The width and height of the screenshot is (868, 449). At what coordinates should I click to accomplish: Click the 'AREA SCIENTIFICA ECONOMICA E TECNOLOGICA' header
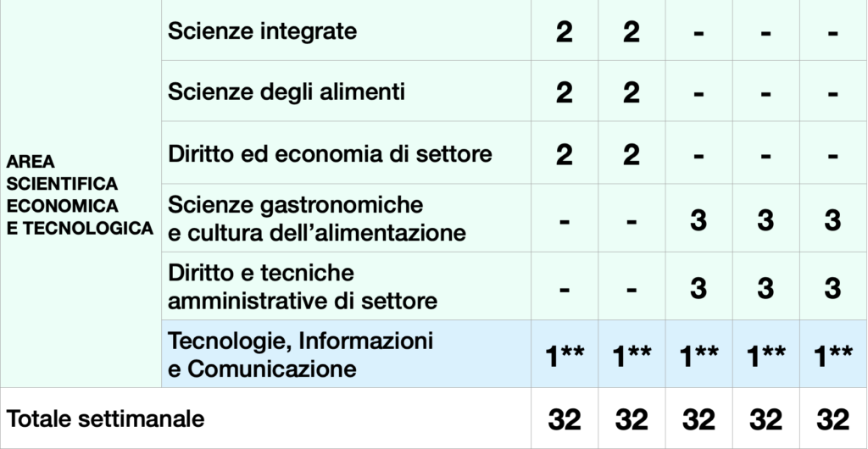click(80, 195)
